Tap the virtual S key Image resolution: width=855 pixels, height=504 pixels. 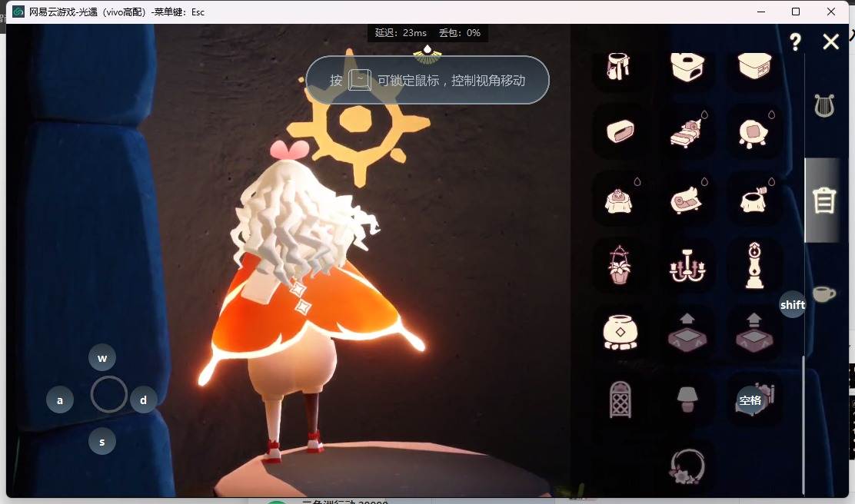coord(102,441)
